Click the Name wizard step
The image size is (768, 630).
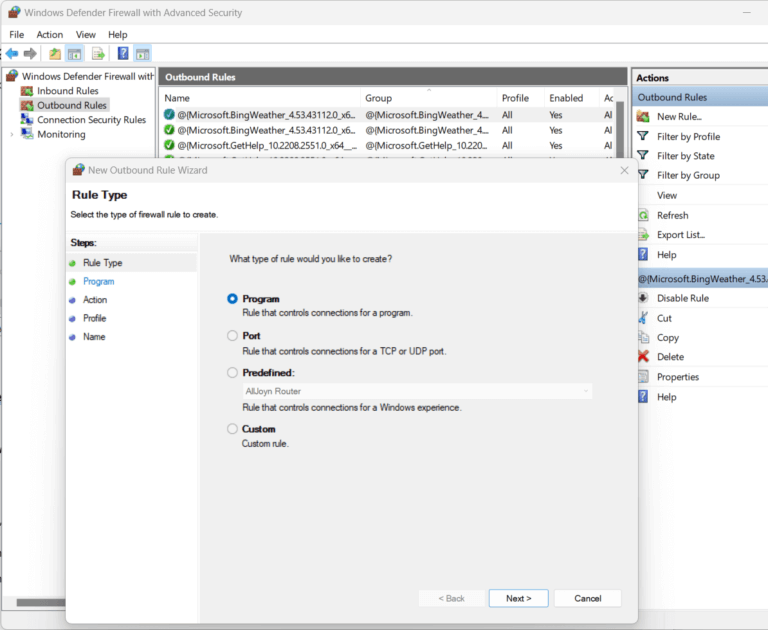coord(94,337)
